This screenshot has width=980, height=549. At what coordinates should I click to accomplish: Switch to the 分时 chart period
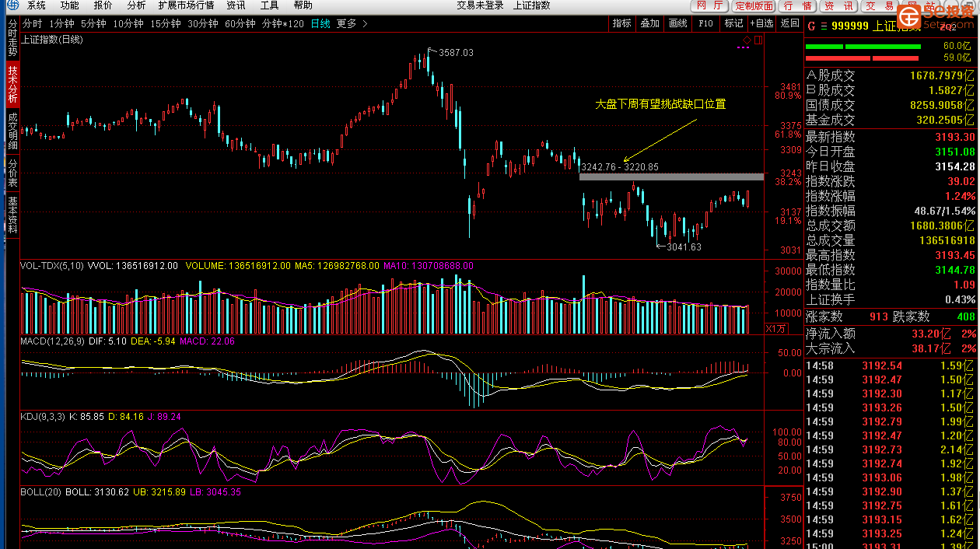[33, 23]
